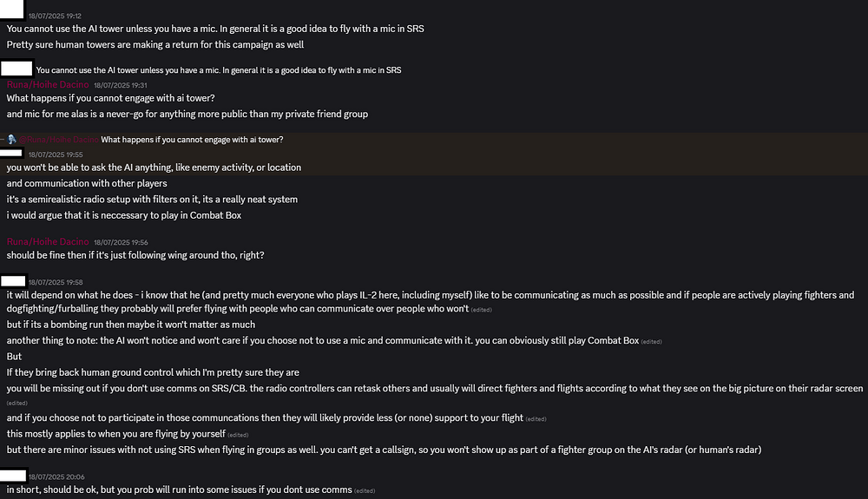Click the redacted username at 19:55 message
The width and height of the screenshot is (868, 499).
tap(12, 154)
